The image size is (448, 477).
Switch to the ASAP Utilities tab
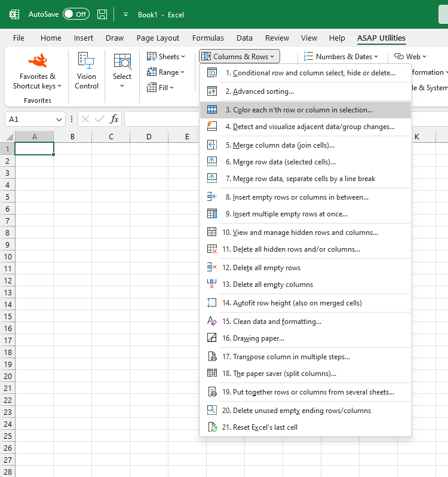(x=381, y=38)
